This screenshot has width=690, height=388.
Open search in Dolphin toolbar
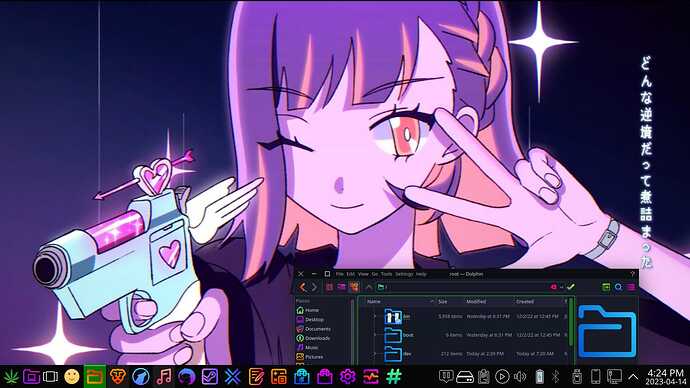(618, 287)
